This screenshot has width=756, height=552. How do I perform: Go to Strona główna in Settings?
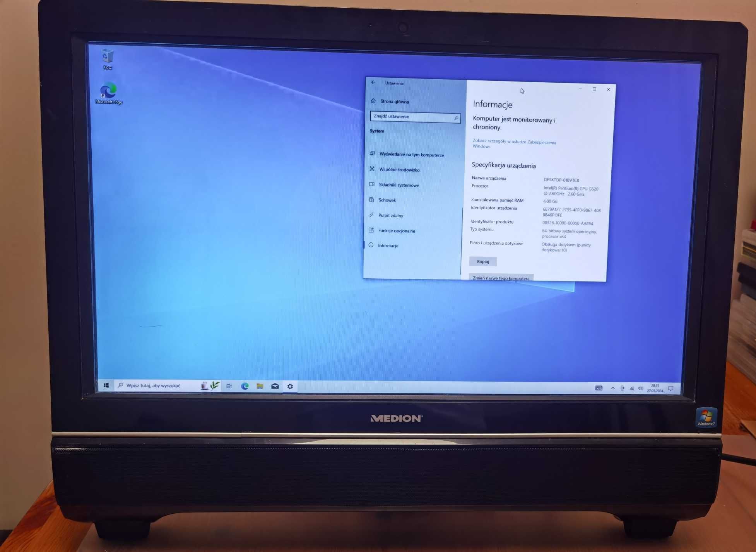(x=394, y=101)
